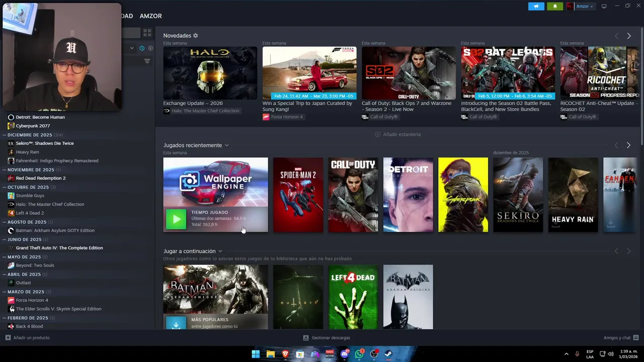644x362 pixels.
Task: Open Black Ops 7 Season 2 news card
Action: coord(409,73)
